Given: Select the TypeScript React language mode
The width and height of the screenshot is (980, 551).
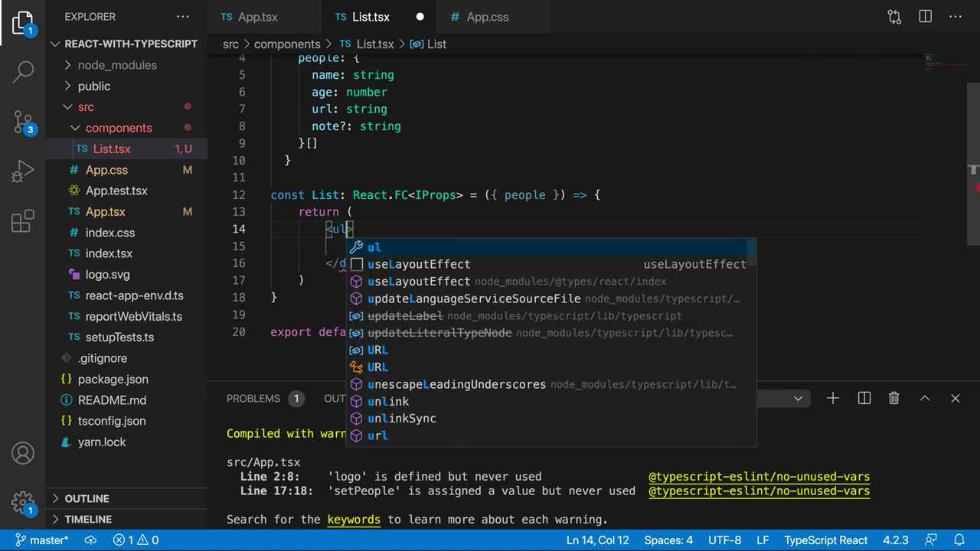Looking at the screenshot, I should coord(826,540).
